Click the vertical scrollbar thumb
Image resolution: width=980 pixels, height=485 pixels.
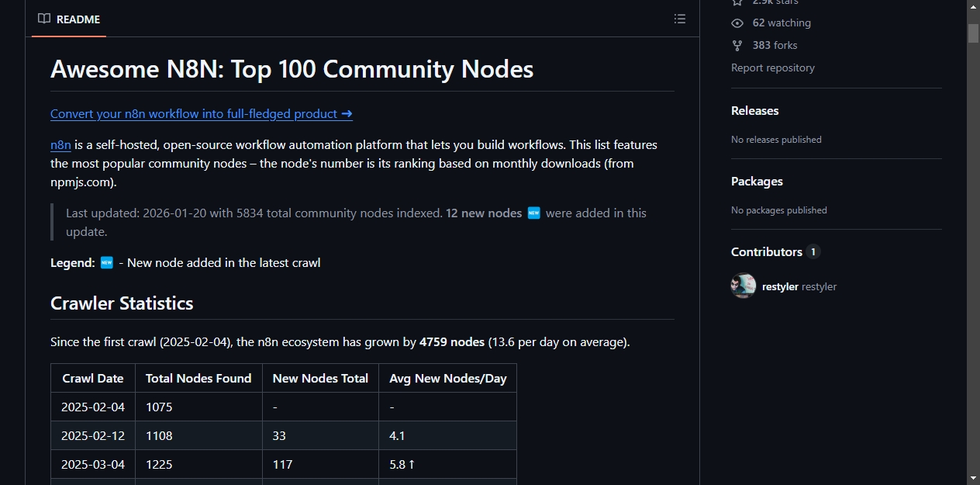coord(973,33)
